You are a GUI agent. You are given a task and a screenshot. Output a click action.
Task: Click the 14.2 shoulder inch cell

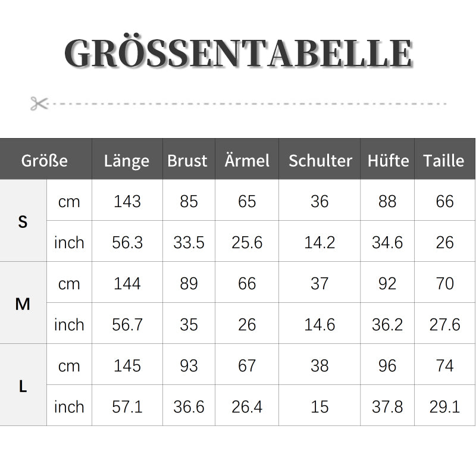click(x=320, y=242)
